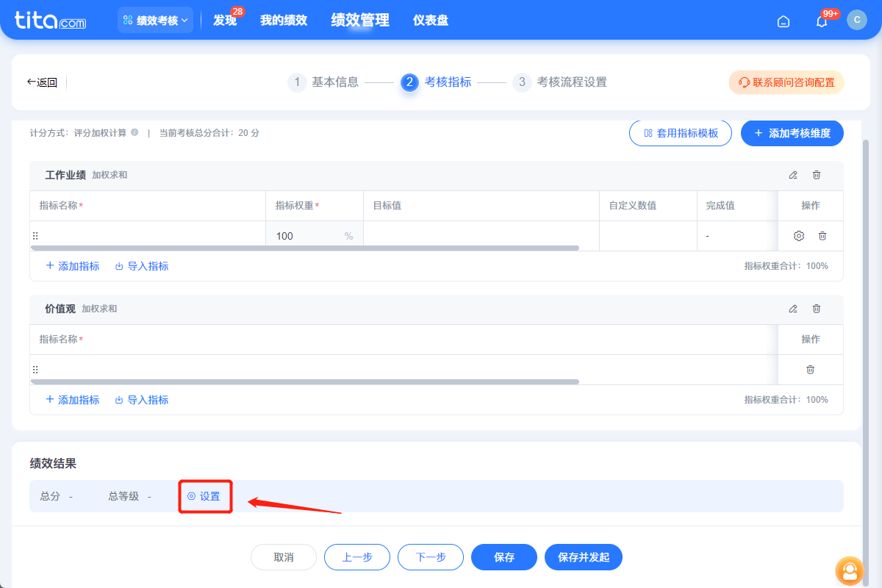
Task: Open the 套用指标模板 template picker
Action: tap(680, 133)
